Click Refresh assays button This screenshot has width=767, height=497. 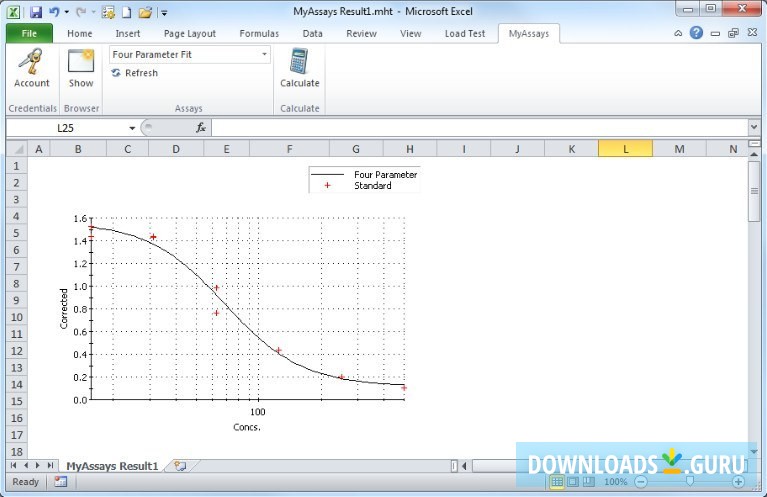tap(135, 73)
